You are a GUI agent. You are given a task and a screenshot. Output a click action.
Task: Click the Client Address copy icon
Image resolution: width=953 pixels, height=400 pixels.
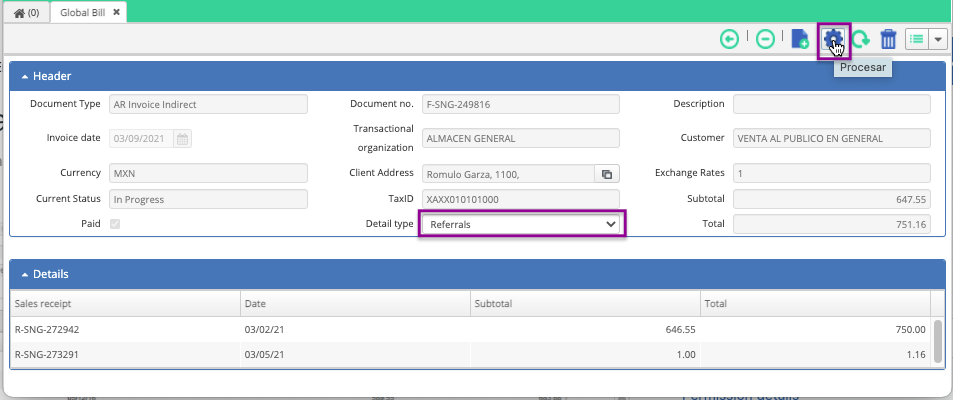click(x=607, y=174)
